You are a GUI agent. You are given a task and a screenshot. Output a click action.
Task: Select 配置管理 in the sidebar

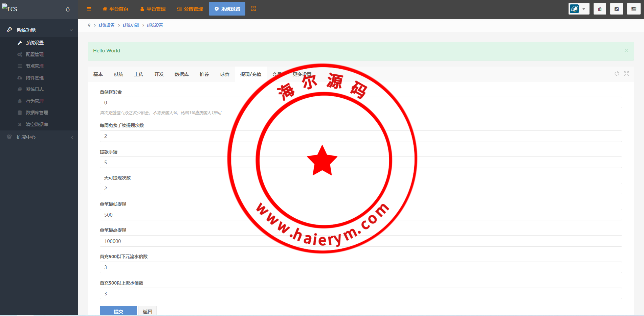35,54
